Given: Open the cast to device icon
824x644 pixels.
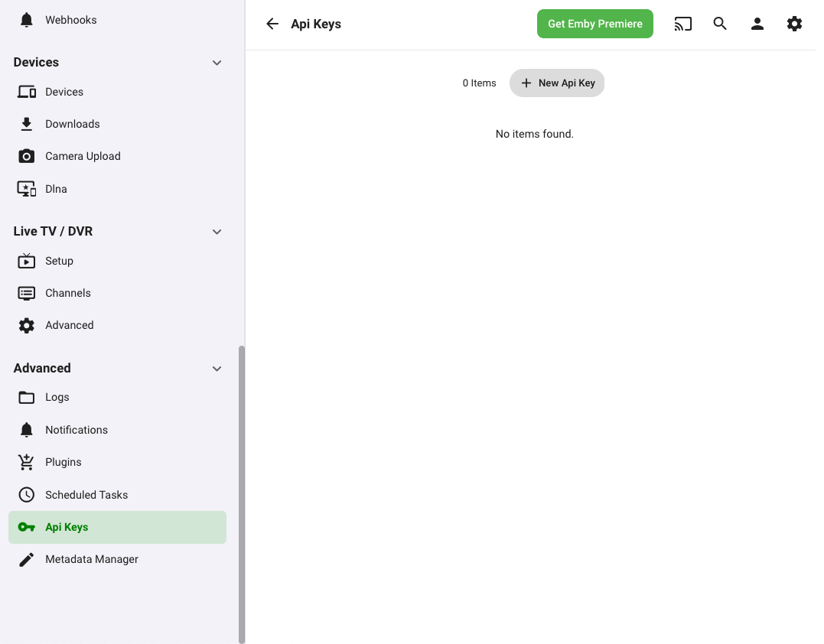Looking at the screenshot, I should [x=682, y=24].
